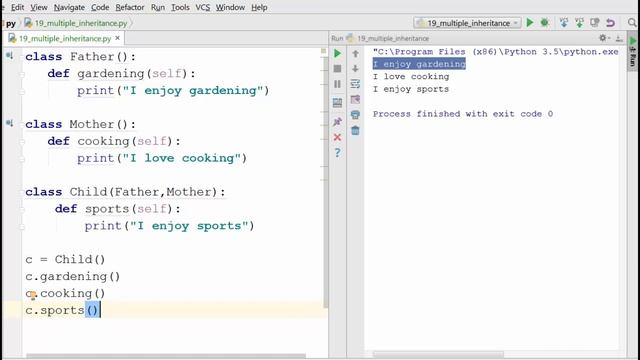Open the Navigate menu
Screen dimensions: 640x360
69,7
